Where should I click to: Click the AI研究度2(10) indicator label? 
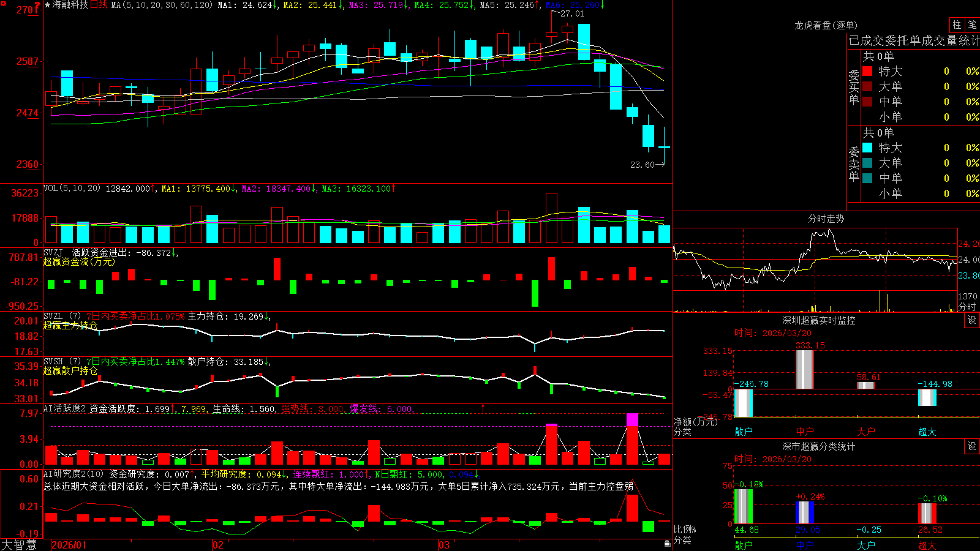tap(73, 474)
